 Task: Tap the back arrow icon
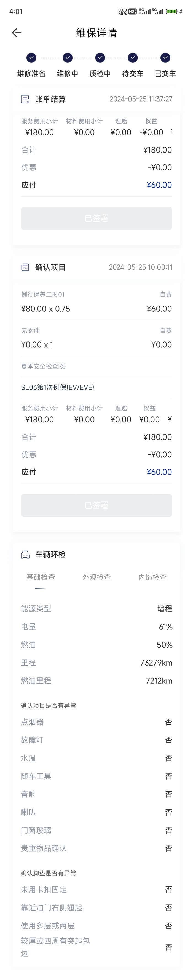(x=16, y=33)
